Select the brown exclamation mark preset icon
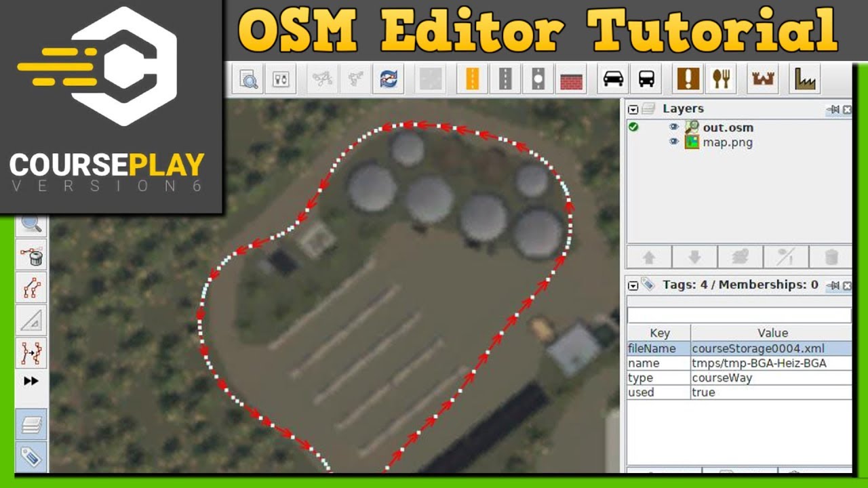Screen dimensions: 868x488 [688, 79]
